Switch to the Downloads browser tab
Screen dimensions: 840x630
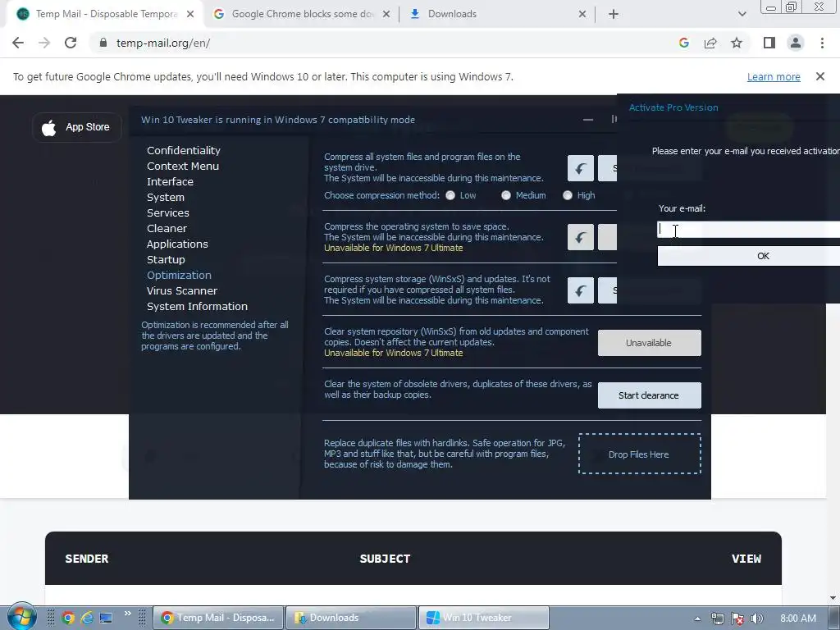[496, 14]
